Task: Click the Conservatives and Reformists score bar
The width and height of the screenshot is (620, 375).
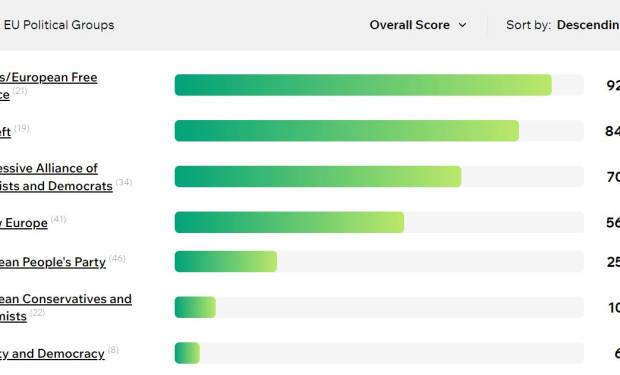Action: [x=379, y=307]
